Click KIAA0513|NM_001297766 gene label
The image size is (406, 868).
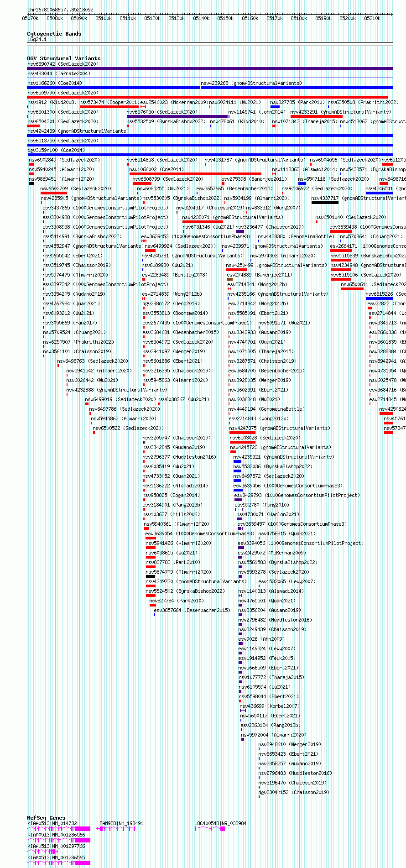tap(56, 847)
